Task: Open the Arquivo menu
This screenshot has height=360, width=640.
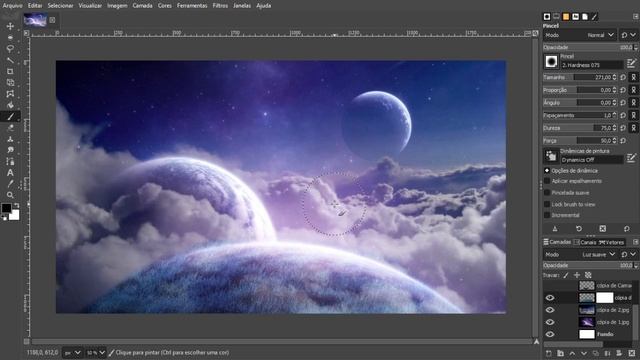Action: click(x=13, y=6)
